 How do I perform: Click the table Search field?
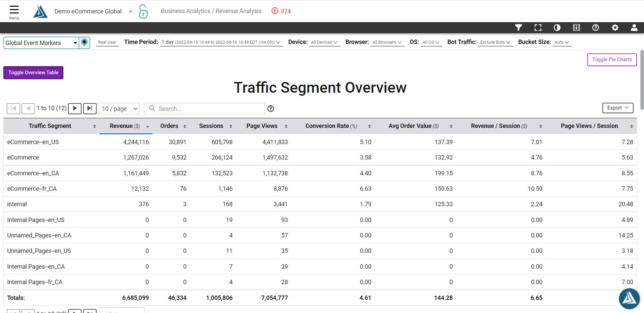(x=204, y=108)
